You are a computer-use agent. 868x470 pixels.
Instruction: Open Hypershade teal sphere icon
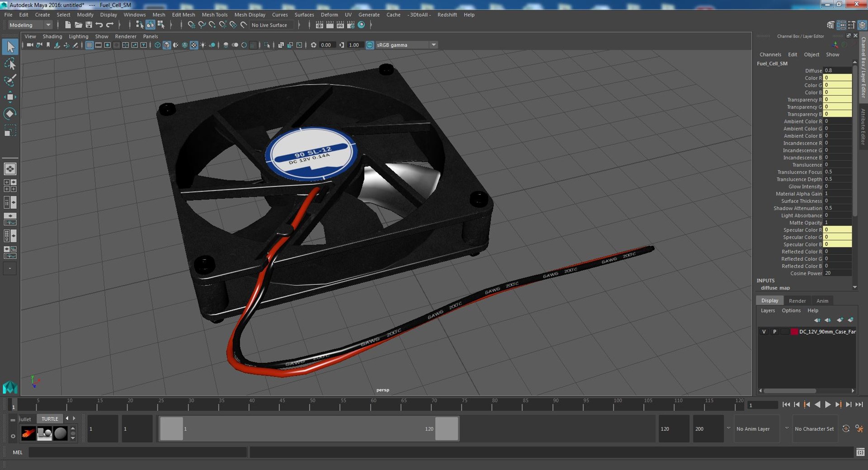tap(361, 25)
